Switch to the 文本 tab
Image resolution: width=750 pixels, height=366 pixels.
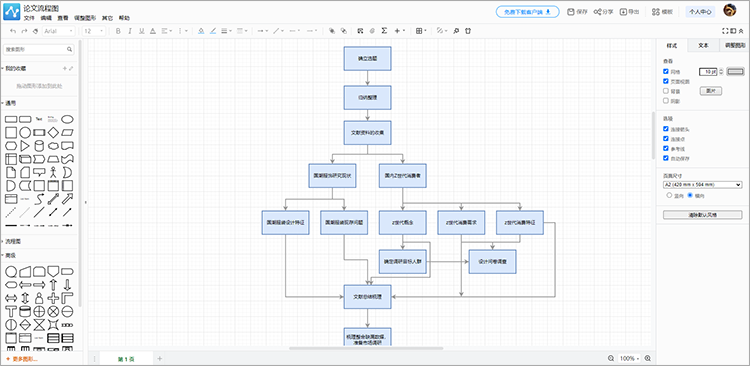pyautogui.click(x=703, y=45)
